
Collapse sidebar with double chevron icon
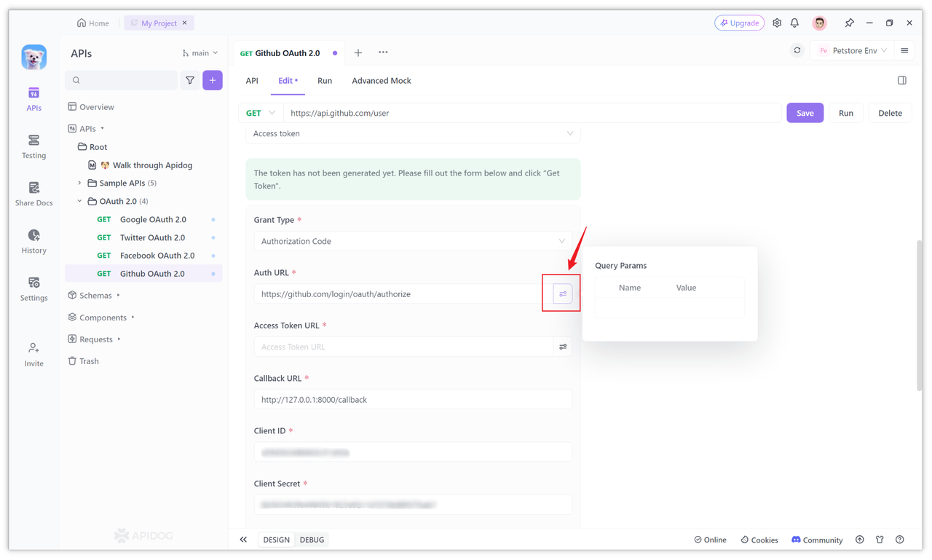point(243,540)
